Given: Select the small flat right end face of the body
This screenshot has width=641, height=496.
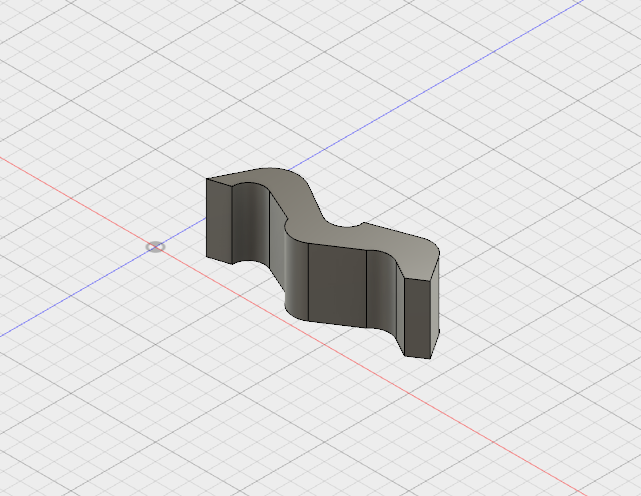Looking at the screenshot, I should click(417, 318).
